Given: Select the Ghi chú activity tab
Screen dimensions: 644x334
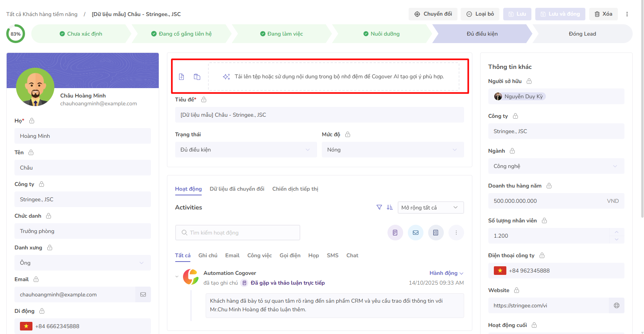Looking at the screenshot, I should [208, 255].
